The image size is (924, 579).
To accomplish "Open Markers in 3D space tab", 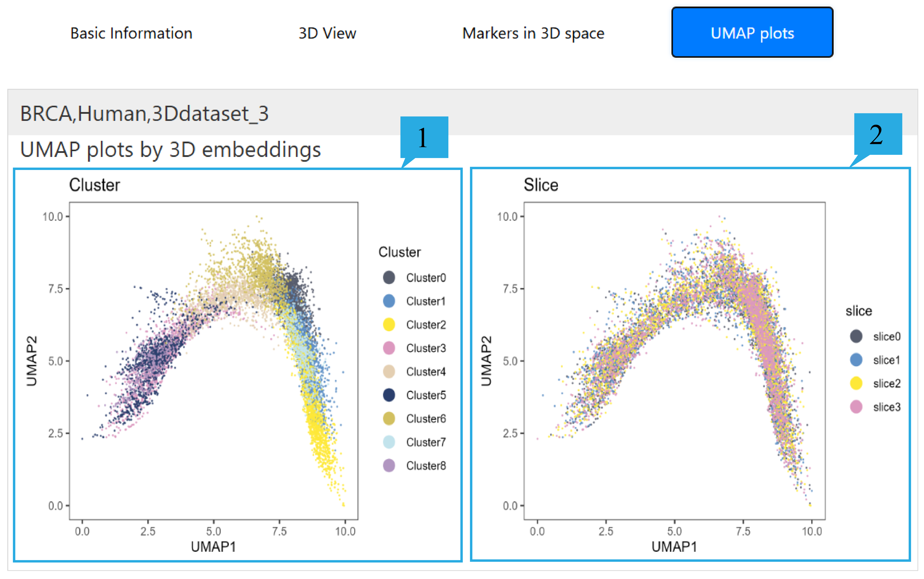I will [x=533, y=33].
